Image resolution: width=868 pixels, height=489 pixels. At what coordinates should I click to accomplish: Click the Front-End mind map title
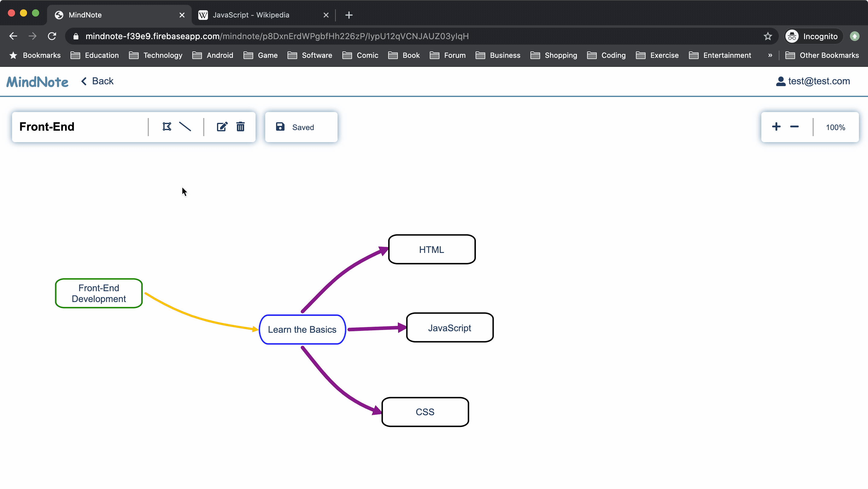pyautogui.click(x=47, y=127)
